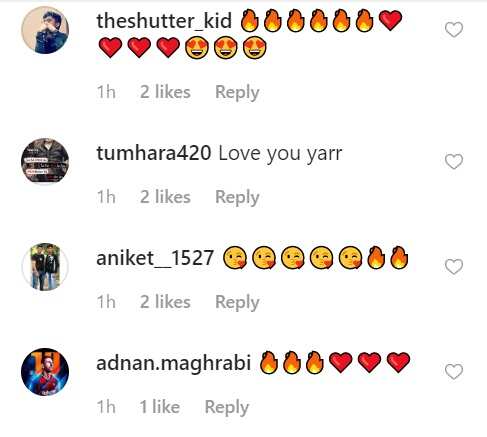Viewport: 487px width, 437px height.
Task: Open adnan.maghrabi username link
Action: coord(173,363)
